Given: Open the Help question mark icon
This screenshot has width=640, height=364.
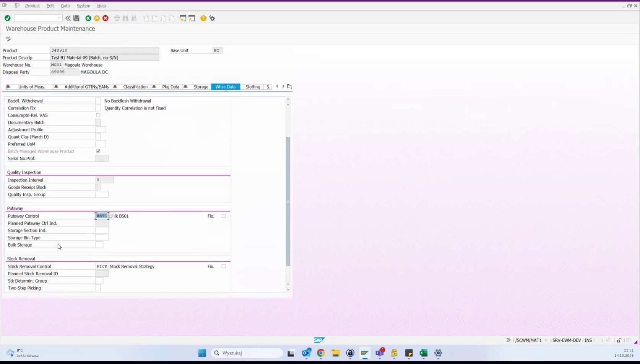Looking at the screenshot, I should (x=203, y=18).
